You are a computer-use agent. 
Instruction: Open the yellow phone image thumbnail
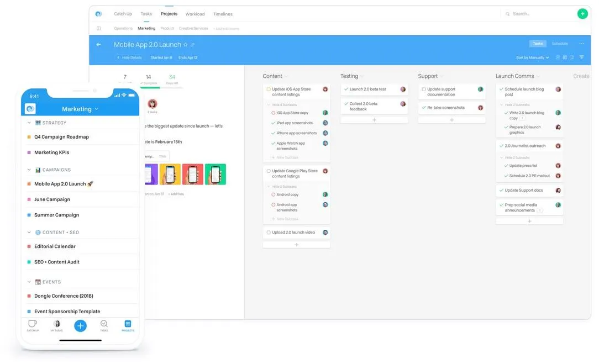tap(170, 174)
